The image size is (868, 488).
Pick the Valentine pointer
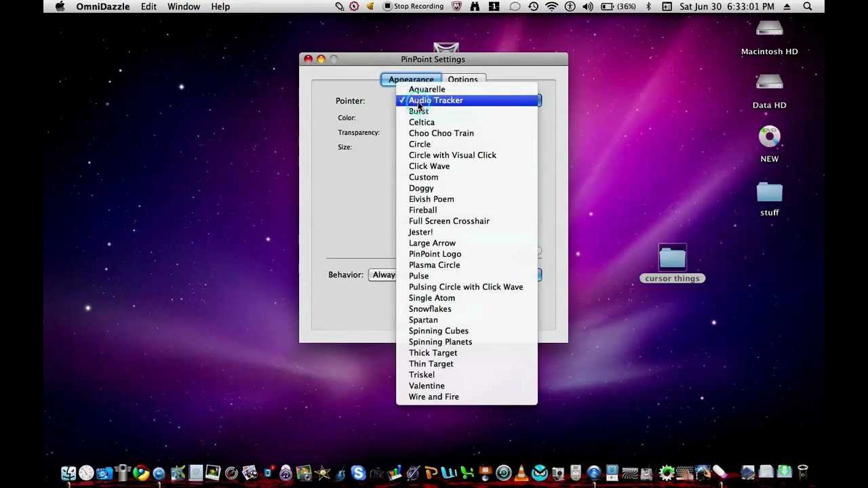[x=467, y=386]
